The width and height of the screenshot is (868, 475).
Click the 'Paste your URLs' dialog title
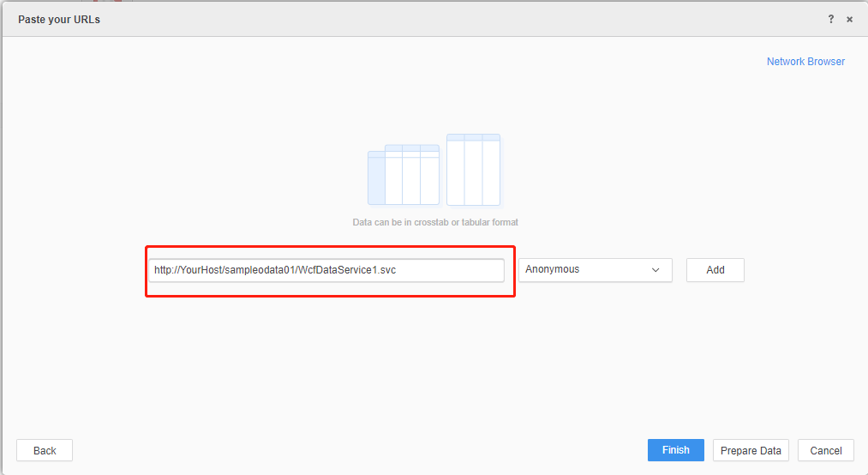[x=59, y=19]
